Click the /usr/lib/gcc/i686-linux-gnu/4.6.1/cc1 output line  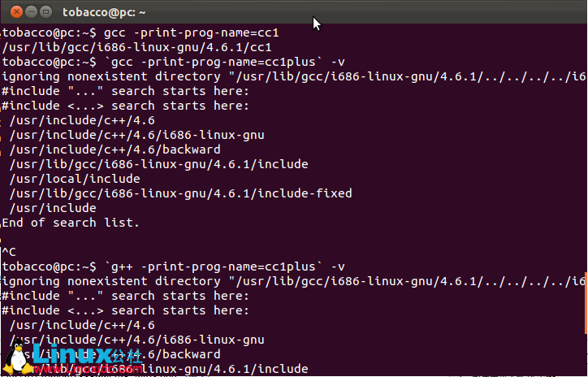click(137, 48)
